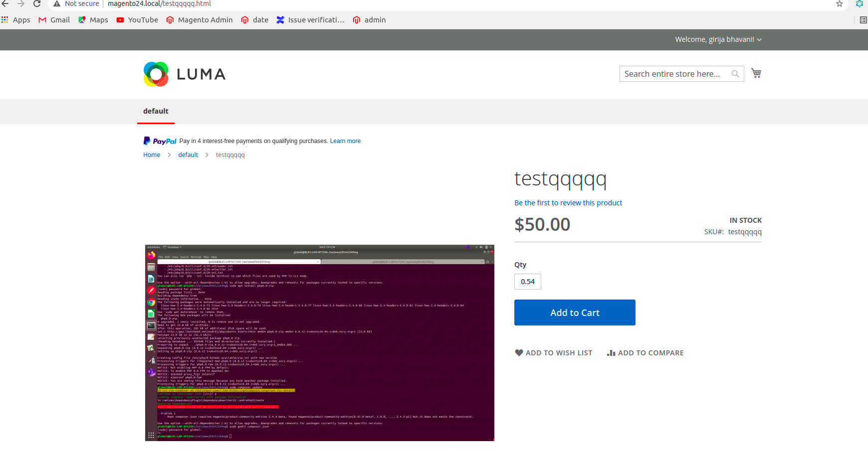Click the Luma store logo

tap(184, 74)
